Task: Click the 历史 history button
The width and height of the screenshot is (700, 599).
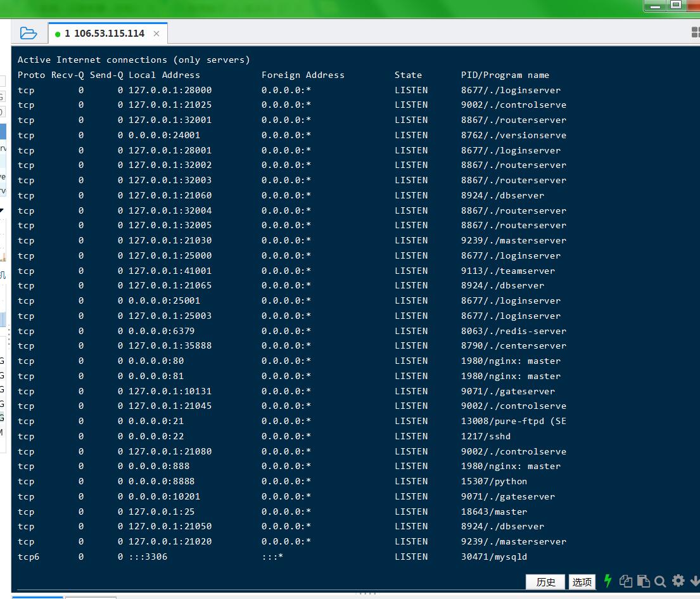Action: click(x=545, y=582)
